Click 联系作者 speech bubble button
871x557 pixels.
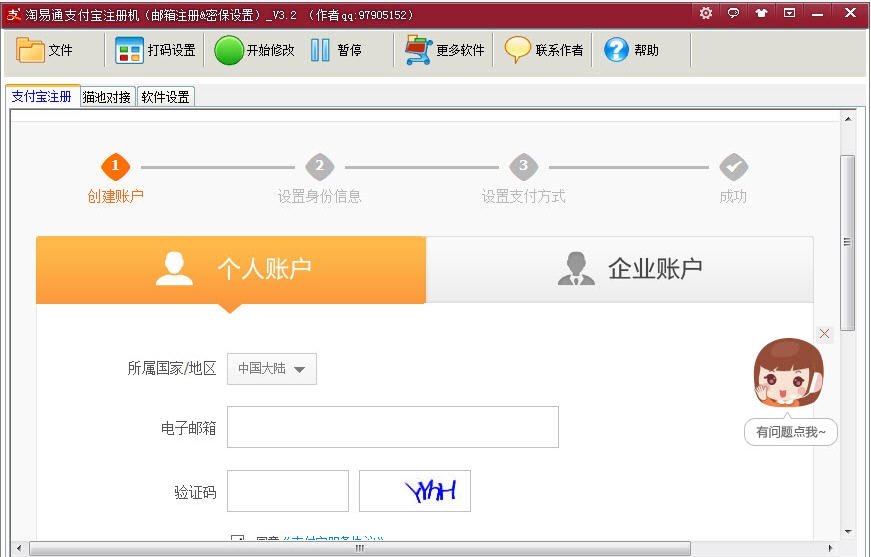pos(544,50)
